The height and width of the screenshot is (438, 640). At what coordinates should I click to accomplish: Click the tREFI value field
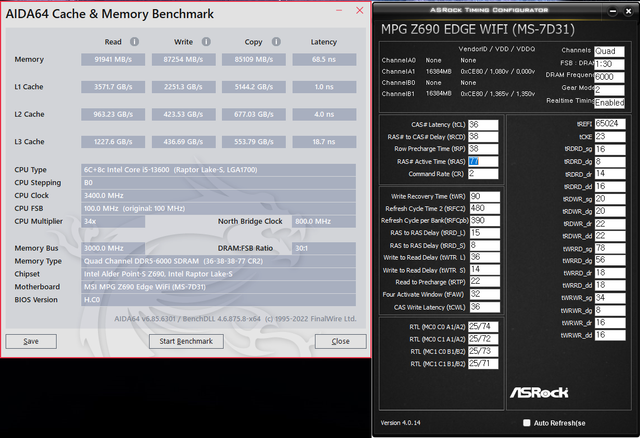click(x=610, y=124)
